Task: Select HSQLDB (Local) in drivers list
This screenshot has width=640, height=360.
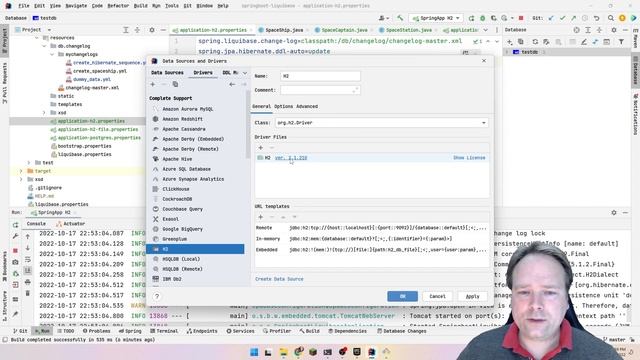Action: (181, 259)
